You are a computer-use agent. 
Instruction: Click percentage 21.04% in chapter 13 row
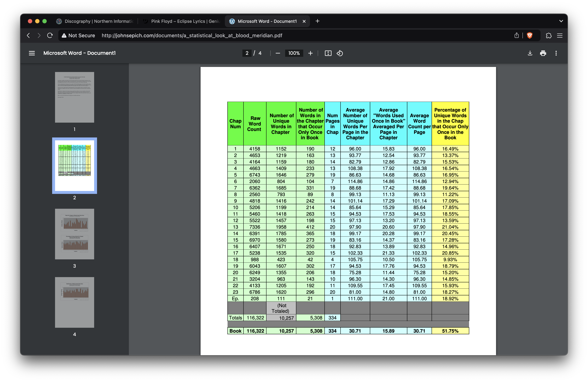(450, 227)
